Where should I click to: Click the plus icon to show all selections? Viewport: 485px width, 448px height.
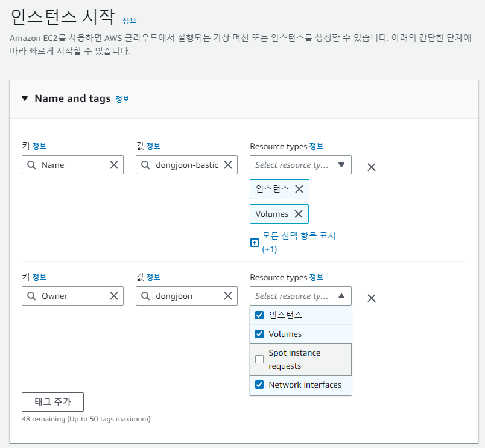coord(254,243)
